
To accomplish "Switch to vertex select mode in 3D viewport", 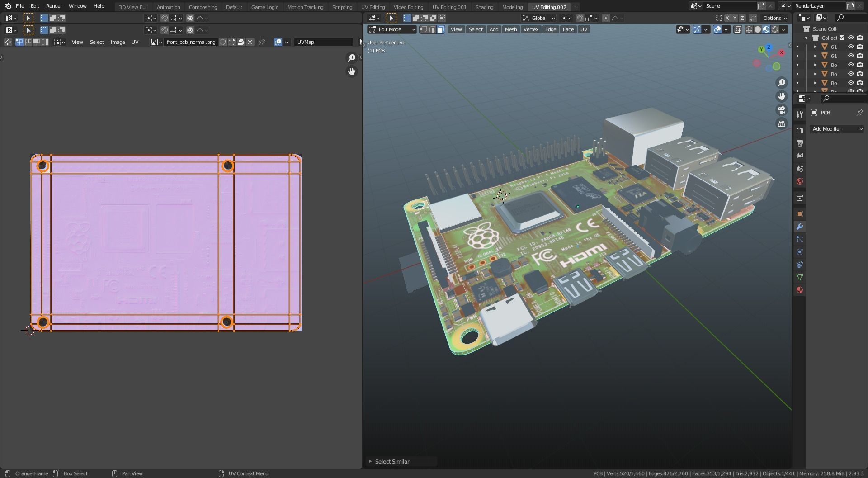I will click(x=424, y=29).
